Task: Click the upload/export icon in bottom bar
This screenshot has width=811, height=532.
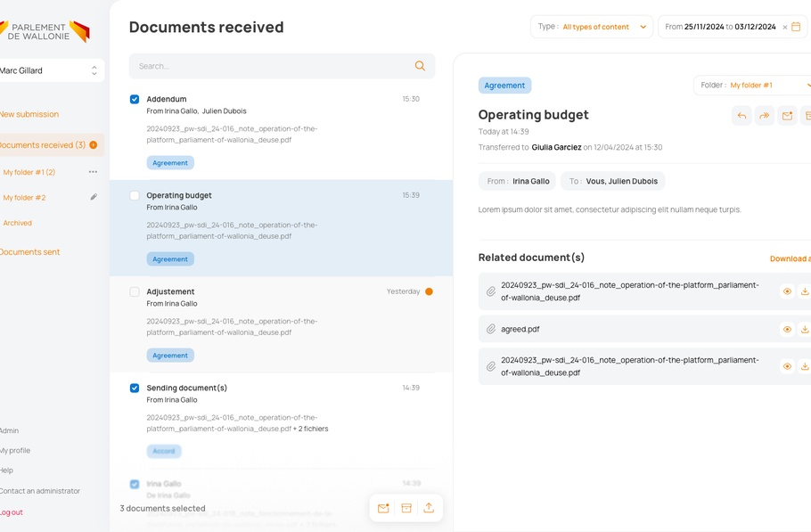Action: 429,508
